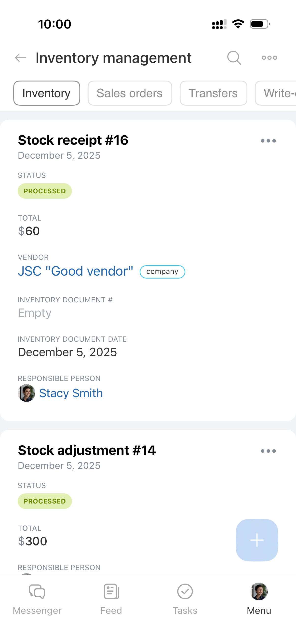
Task: Open options for Stock receipt #16
Action: pyautogui.click(x=268, y=141)
